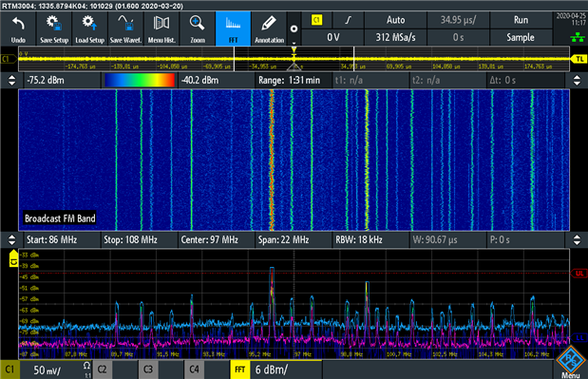Click the Run acquisition button

[x=521, y=20]
